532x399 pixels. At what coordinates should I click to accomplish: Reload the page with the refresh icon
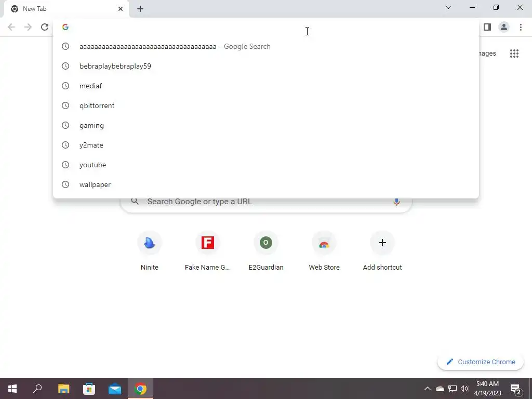point(45,27)
